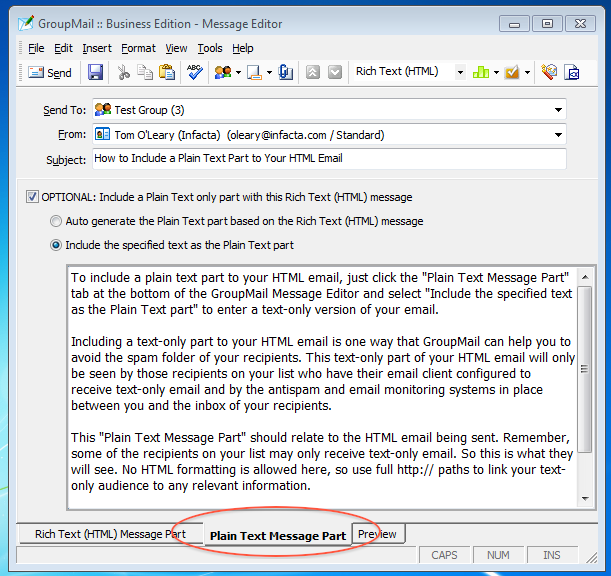The image size is (611, 576).
Task: Click the recipients group people icon
Action: click(x=223, y=72)
